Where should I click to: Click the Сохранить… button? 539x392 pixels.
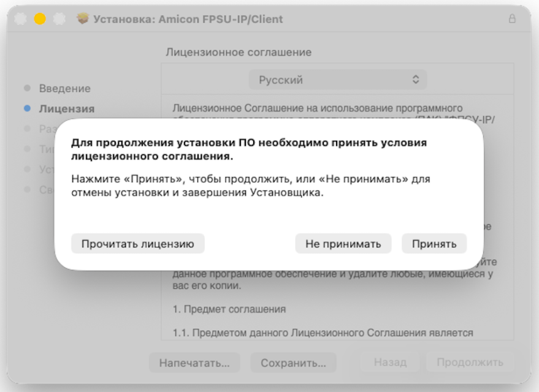(293, 363)
